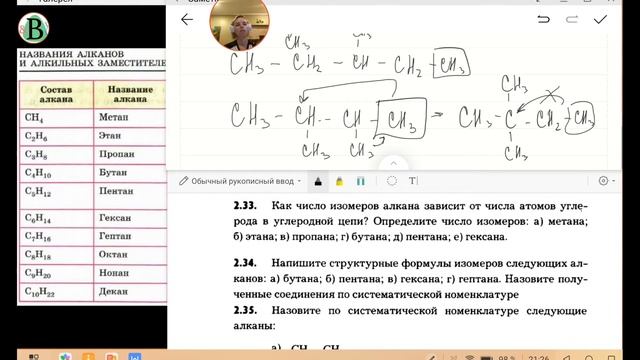Expand the notes panel with the up chevron
The height and width of the screenshot is (360, 640).
393,163
